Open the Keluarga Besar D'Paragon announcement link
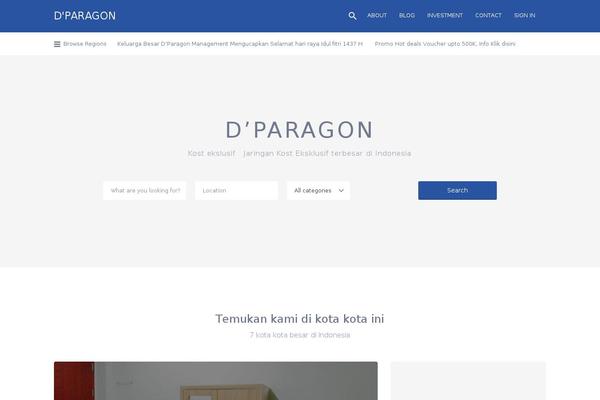Screen dimensions: 600x400 [x=240, y=44]
